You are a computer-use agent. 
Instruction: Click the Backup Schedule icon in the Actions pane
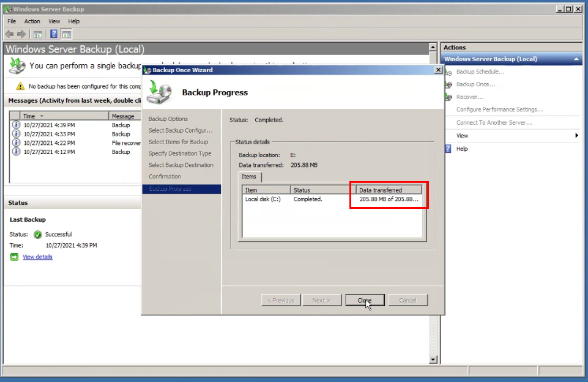point(448,72)
